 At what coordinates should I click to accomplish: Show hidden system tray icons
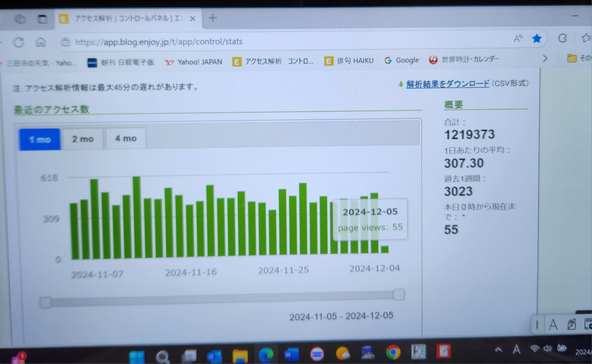(x=499, y=350)
